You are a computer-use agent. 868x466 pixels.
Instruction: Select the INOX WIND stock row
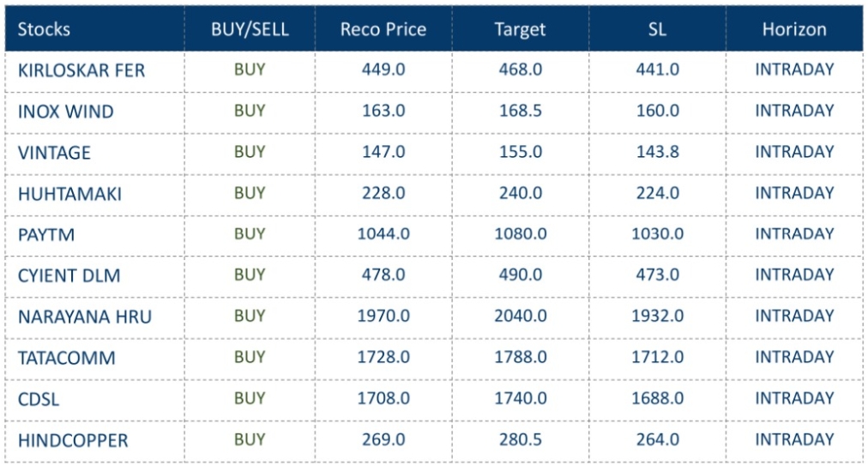pyautogui.click(x=434, y=112)
